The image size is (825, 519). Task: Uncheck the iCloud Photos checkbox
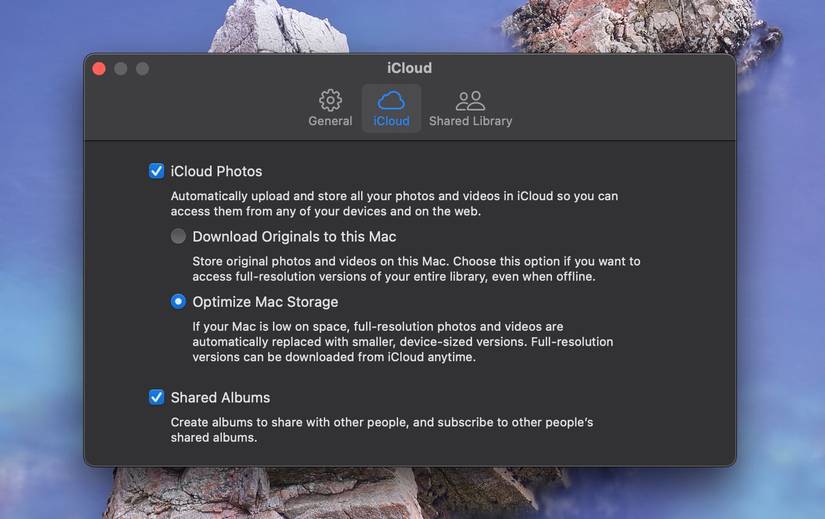[x=156, y=171]
